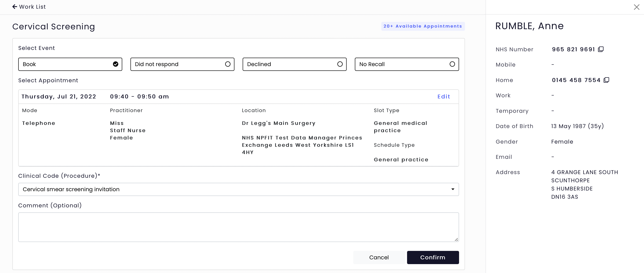Click the General practice schedule type

tap(401, 160)
